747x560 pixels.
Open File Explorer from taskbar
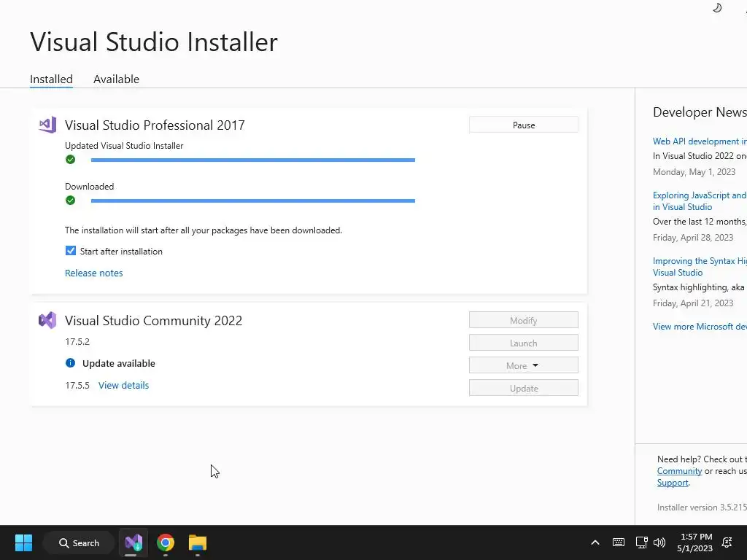[197, 542]
